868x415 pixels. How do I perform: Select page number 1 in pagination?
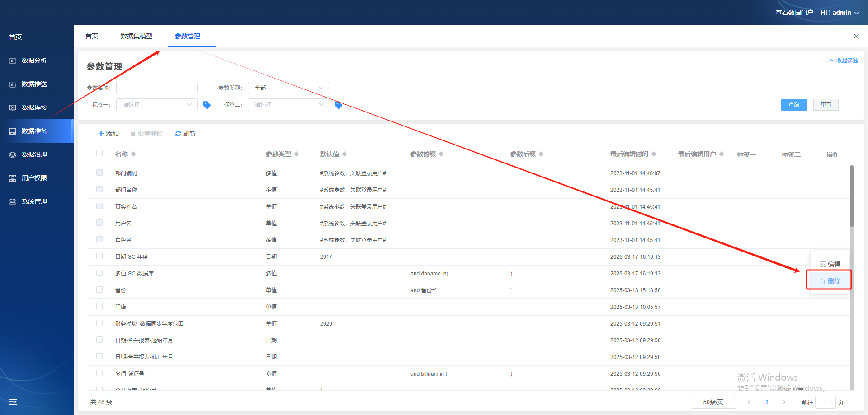click(x=767, y=402)
